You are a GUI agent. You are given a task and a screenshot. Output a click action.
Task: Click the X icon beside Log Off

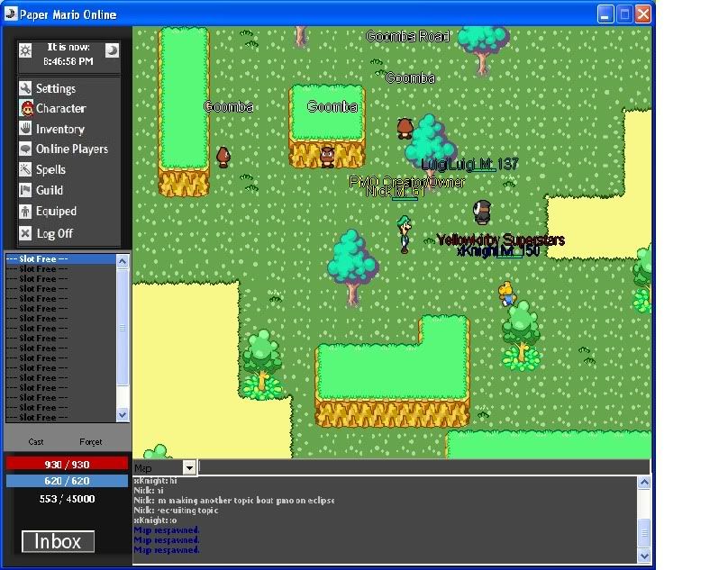25,233
